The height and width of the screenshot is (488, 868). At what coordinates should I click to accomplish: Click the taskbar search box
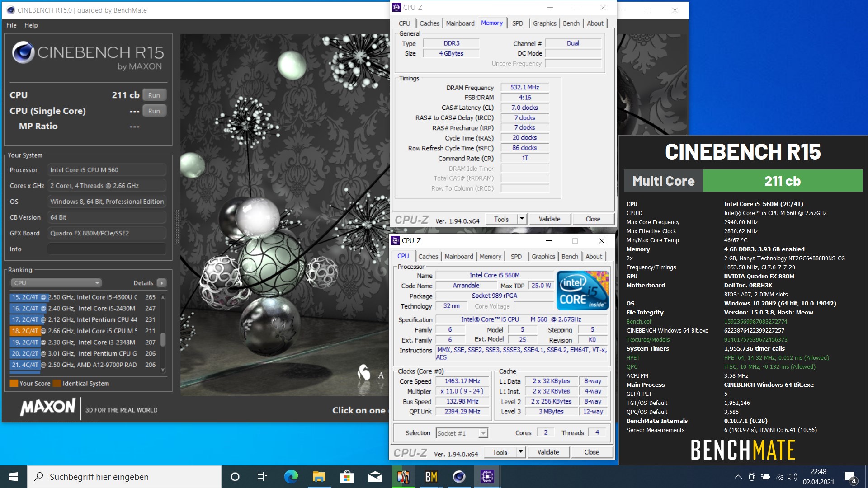coord(125,477)
